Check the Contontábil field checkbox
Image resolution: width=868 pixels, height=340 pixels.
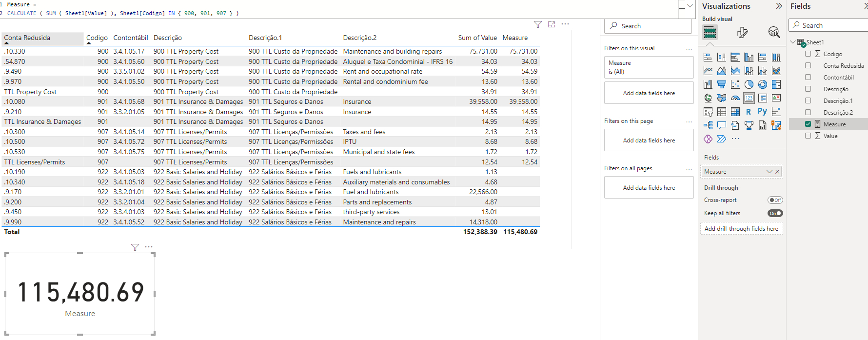click(x=808, y=78)
